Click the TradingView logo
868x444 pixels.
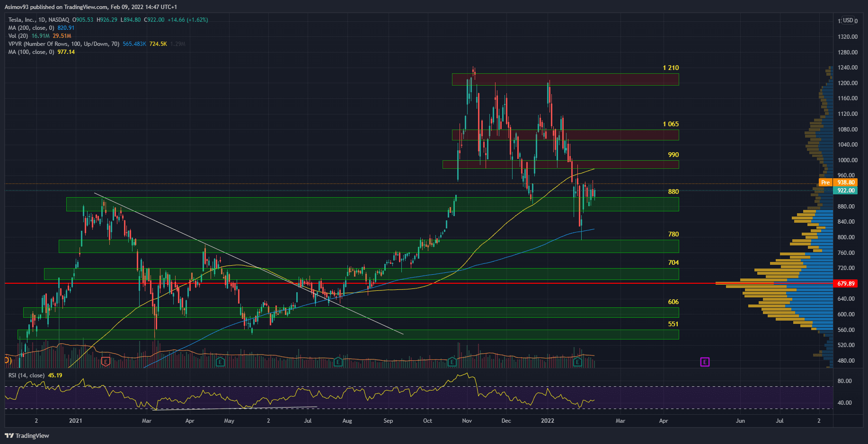point(27,435)
